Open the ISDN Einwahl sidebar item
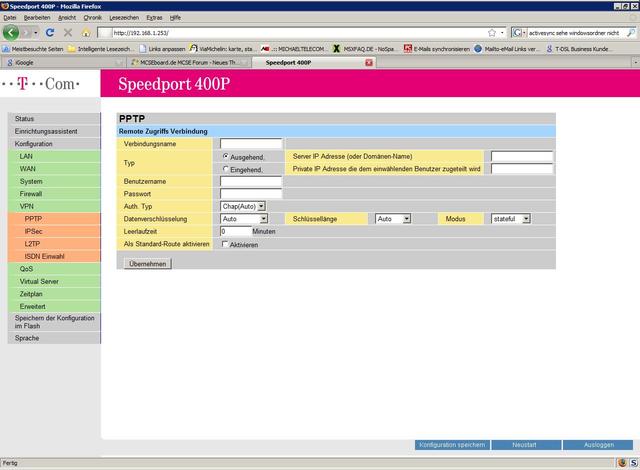 [x=54, y=256]
